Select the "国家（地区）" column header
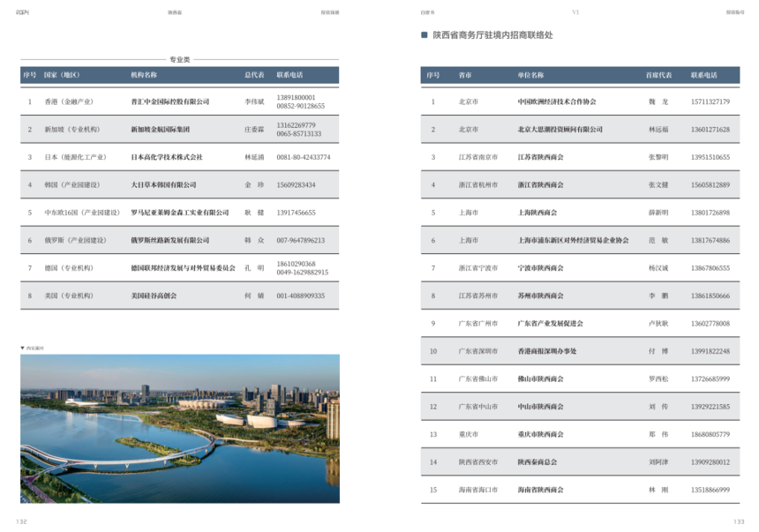This screenshot has height=532, width=759. [62, 75]
